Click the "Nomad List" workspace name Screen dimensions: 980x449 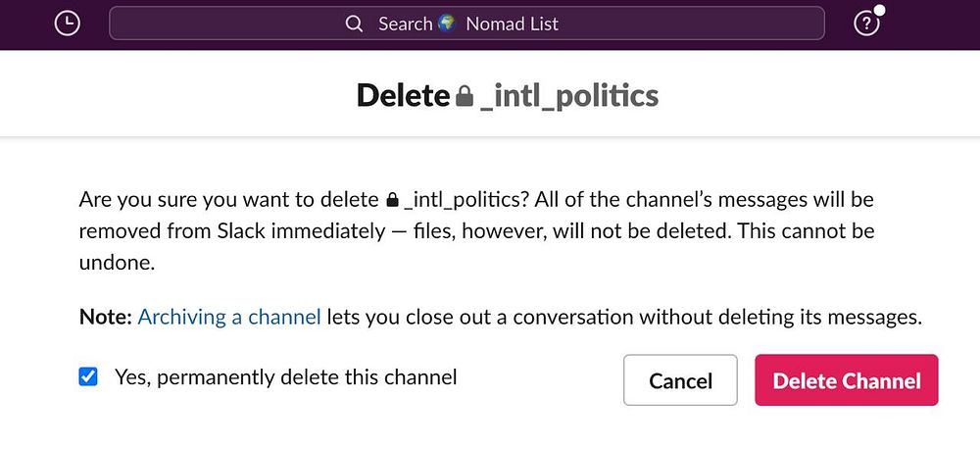pyautogui.click(x=513, y=24)
